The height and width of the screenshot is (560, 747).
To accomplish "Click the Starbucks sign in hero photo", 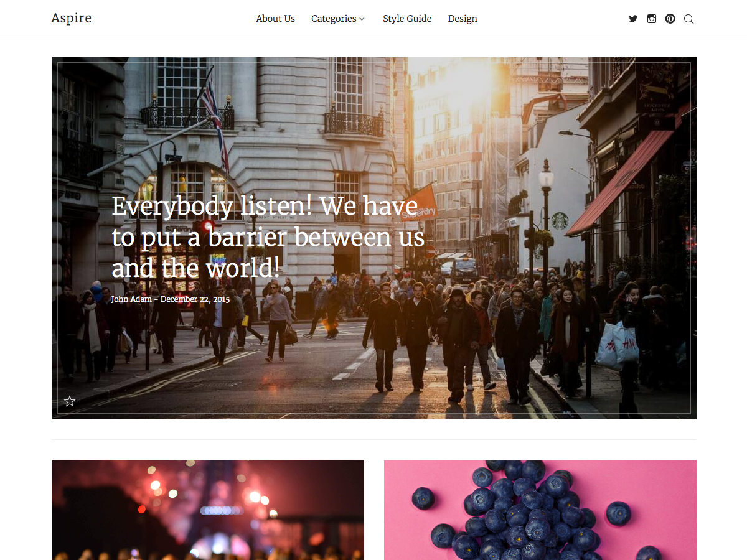I will click(x=560, y=221).
